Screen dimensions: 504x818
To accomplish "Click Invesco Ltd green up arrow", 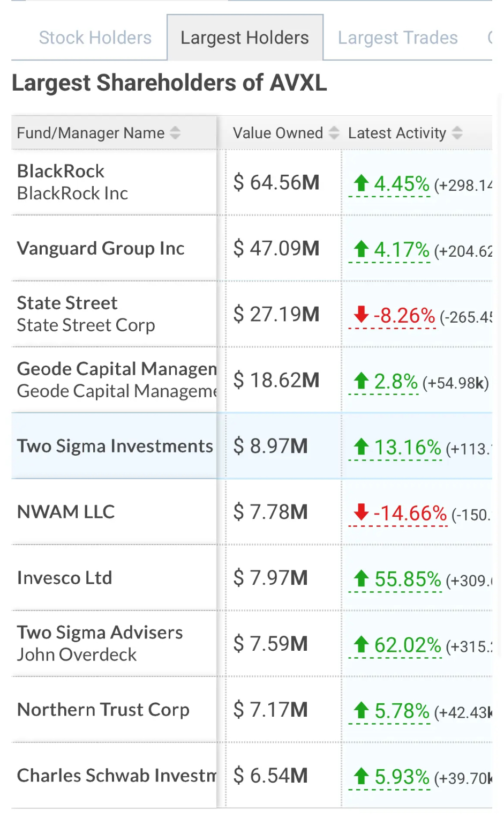I will tap(362, 578).
